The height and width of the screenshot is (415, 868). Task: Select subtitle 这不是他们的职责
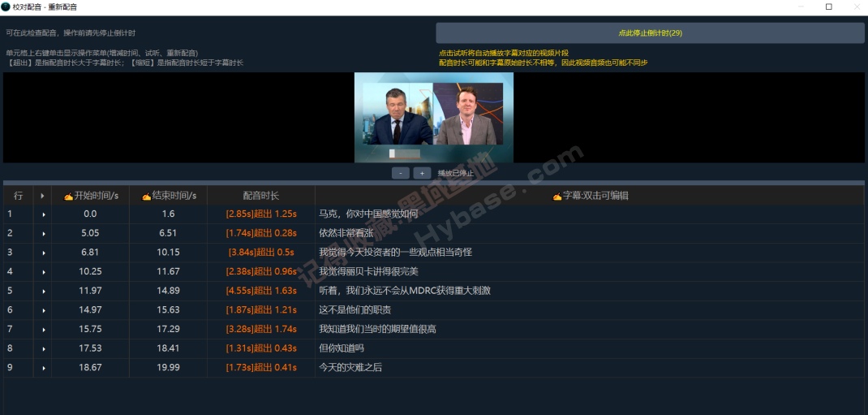[590, 309]
